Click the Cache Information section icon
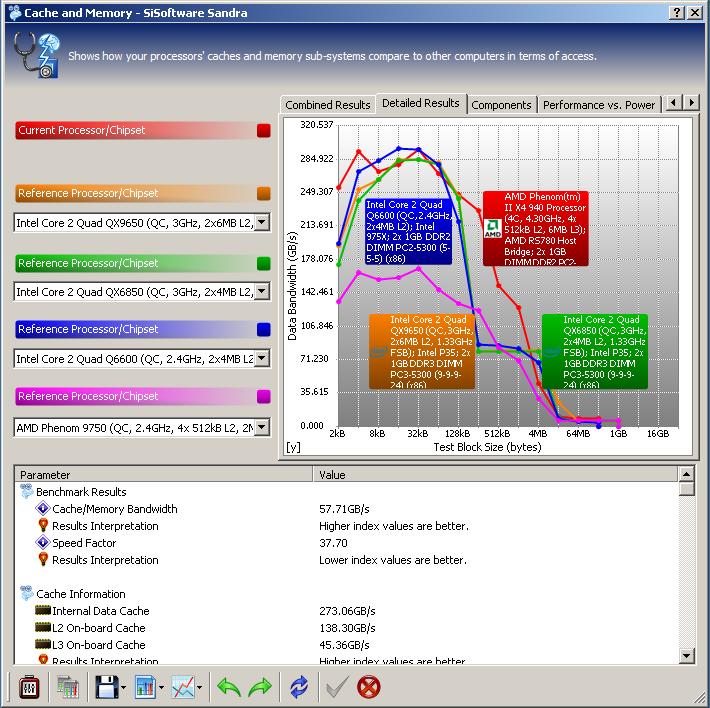The image size is (710, 708). [27, 593]
